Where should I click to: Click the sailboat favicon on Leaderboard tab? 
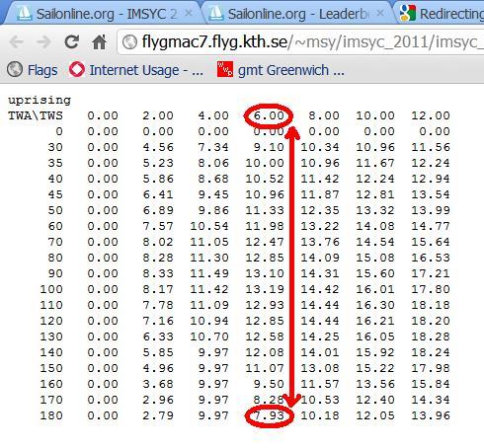(215, 13)
